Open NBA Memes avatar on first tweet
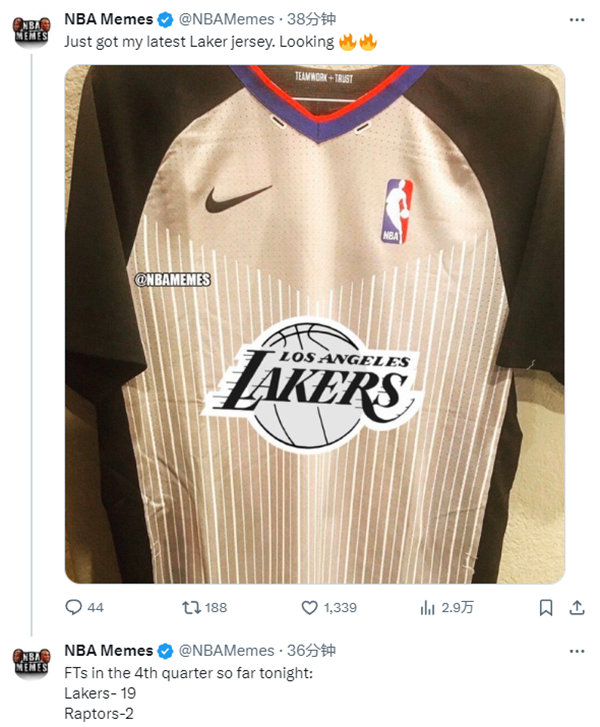Image resolution: width=600 pixels, height=727 pixels. coord(31,27)
